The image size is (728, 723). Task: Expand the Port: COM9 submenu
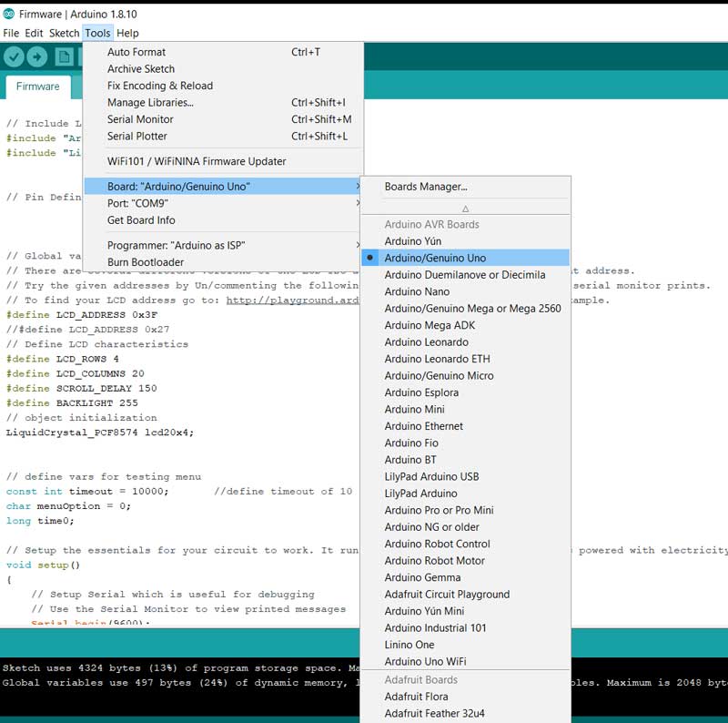click(223, 204)
